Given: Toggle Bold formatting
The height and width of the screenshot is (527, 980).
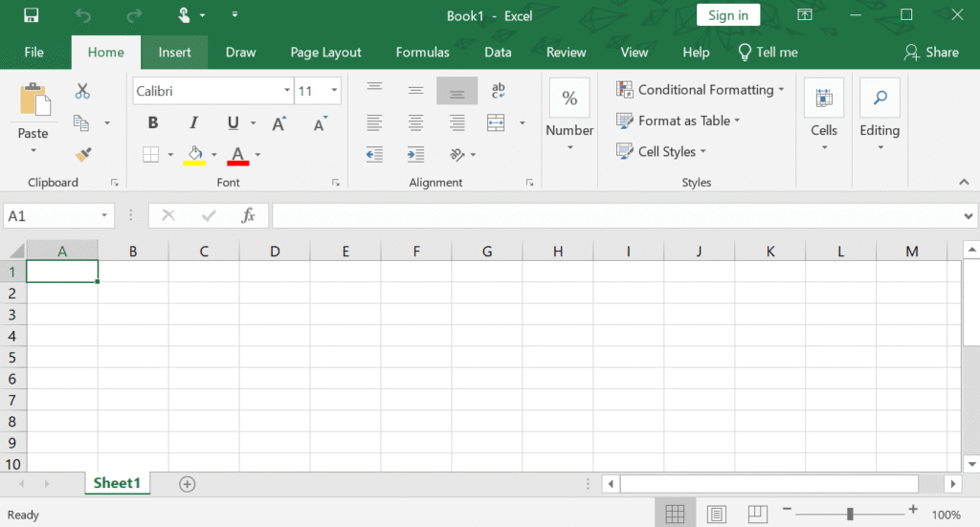Looking at the screenshot, I should pos(152,123).
